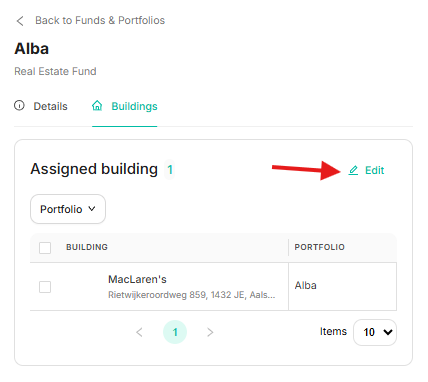The image size is (428, 382).
Task: Go to previous page arrow
Action: 139,332
